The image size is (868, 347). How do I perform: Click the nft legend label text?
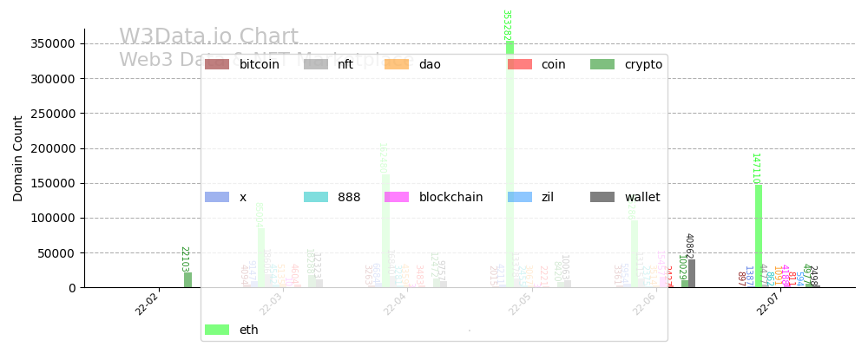[345, 64]
